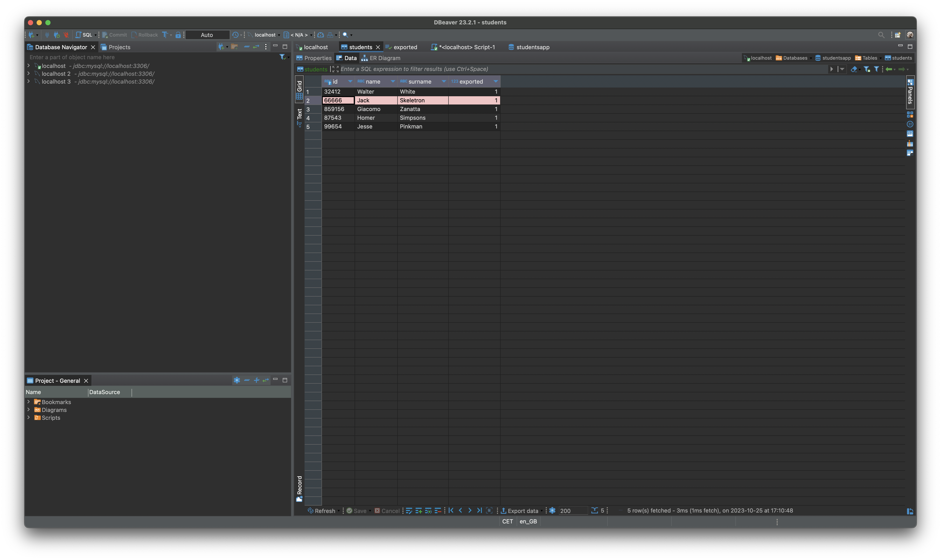Expand the Bookmarks folder
Screen dimensions: 941x560
(x=29, y=402)
